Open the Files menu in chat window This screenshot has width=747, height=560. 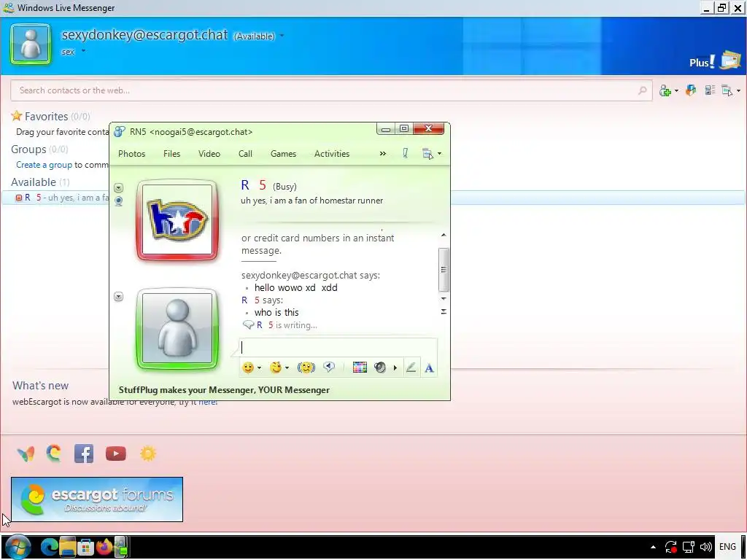(171, 154)
